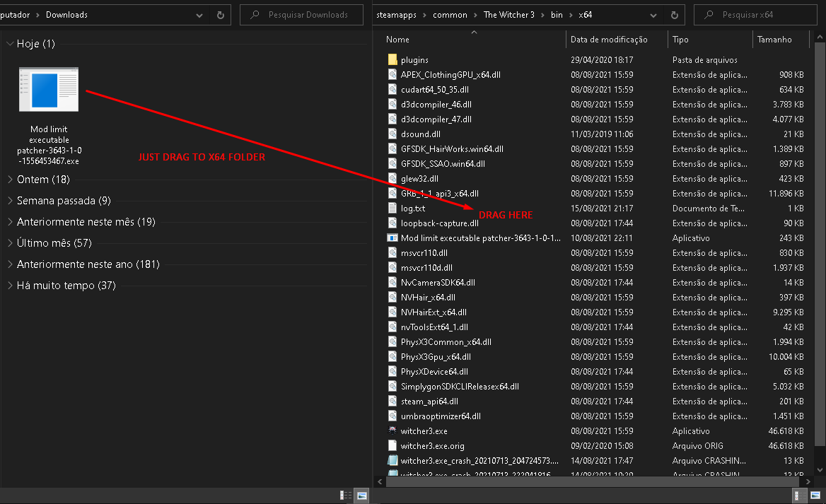This screenshot has height=504, width=826.
Task: Click the d3dcompiler_46.dll file icon
Action: pyautogui.click(x=392, y=104)
